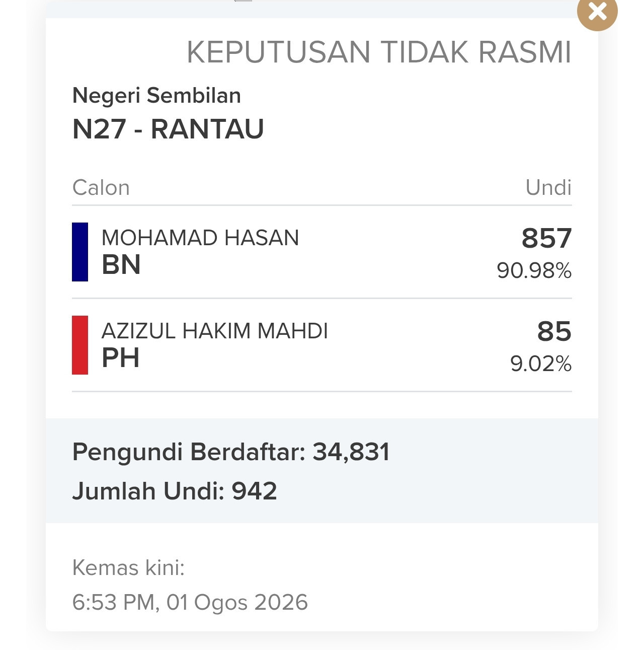Click the Negeri Sembilan state label

[x=157, y=95]
